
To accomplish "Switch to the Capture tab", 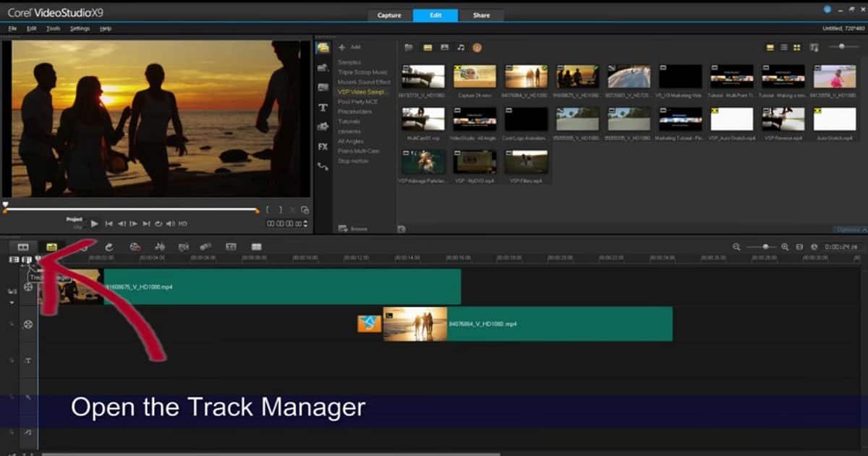I will pyautogui.click(x=389, y=14).
